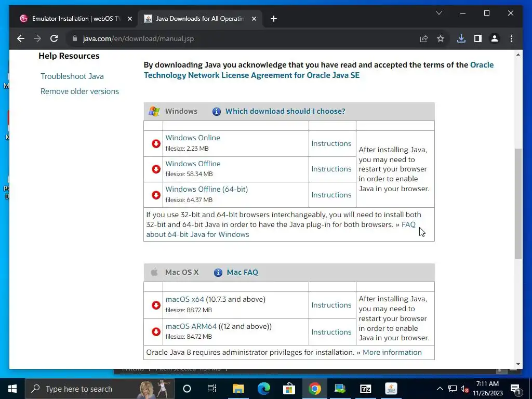532x399 pixels.
Task: Click the red download icon for Windows Offline 58.34 MB
Action: pos(156,169)
